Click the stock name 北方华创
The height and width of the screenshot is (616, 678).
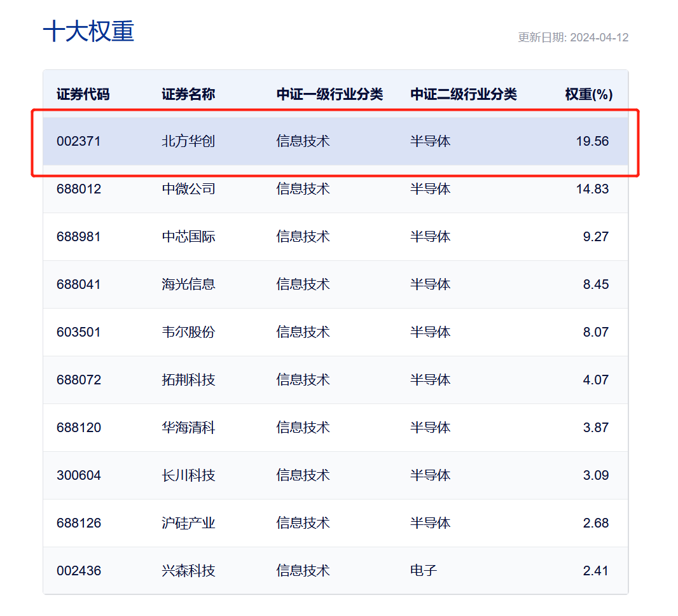click(188, 141)
